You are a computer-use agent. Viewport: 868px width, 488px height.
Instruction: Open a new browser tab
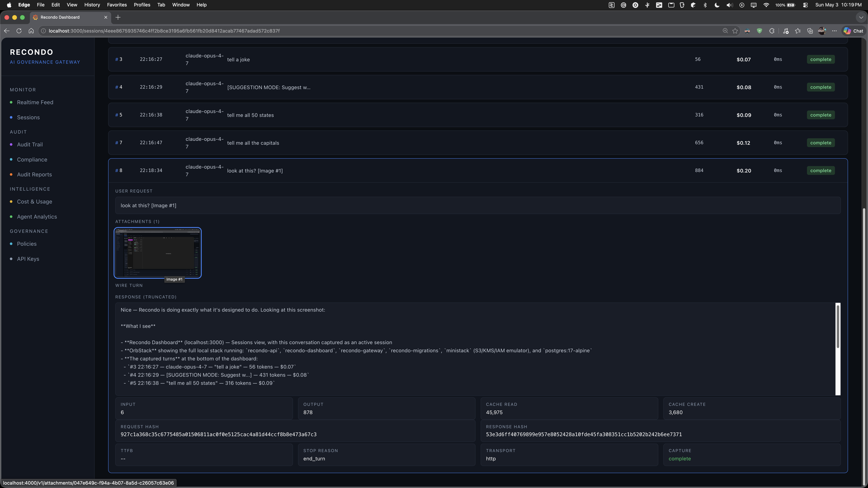(118, 17)
